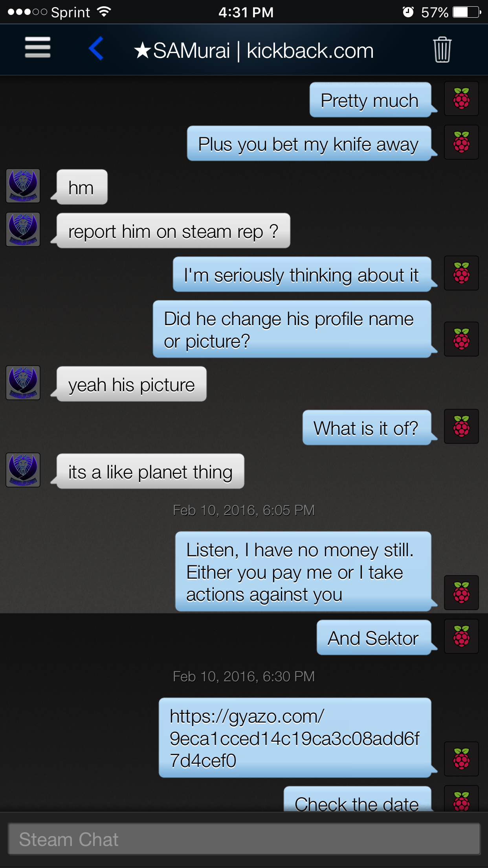The image size is (488, 868).
Task: Tap the battery indicator in status bar
Action: (467, 12)
